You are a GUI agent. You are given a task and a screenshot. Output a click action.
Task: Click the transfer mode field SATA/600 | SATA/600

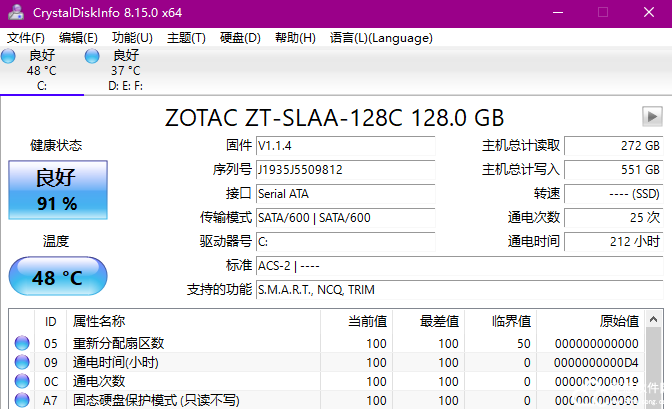(345, 218)
